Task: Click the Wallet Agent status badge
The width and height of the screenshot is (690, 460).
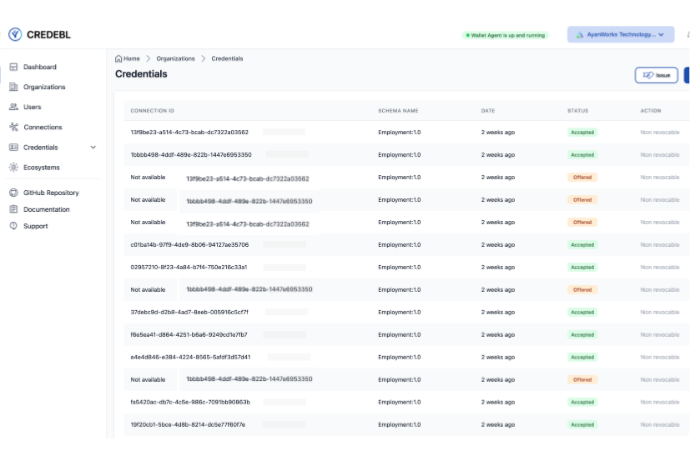Action: (505, 35)
